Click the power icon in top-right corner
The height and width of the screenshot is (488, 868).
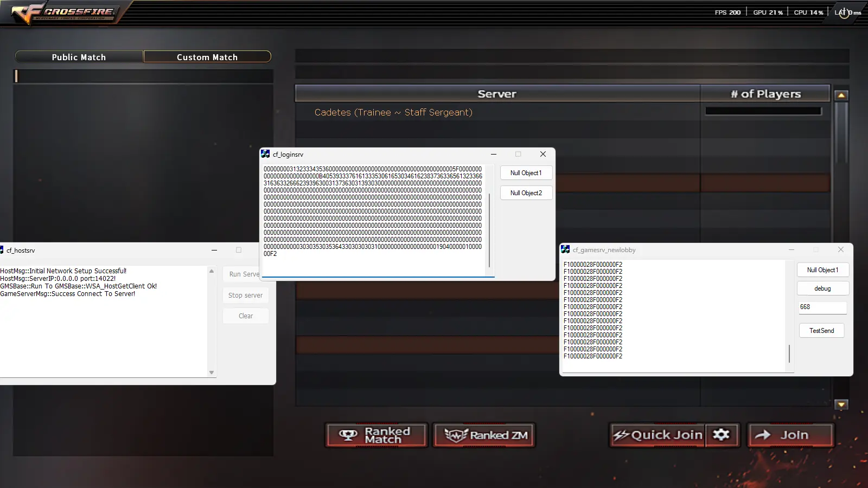(x=844, y=13)
